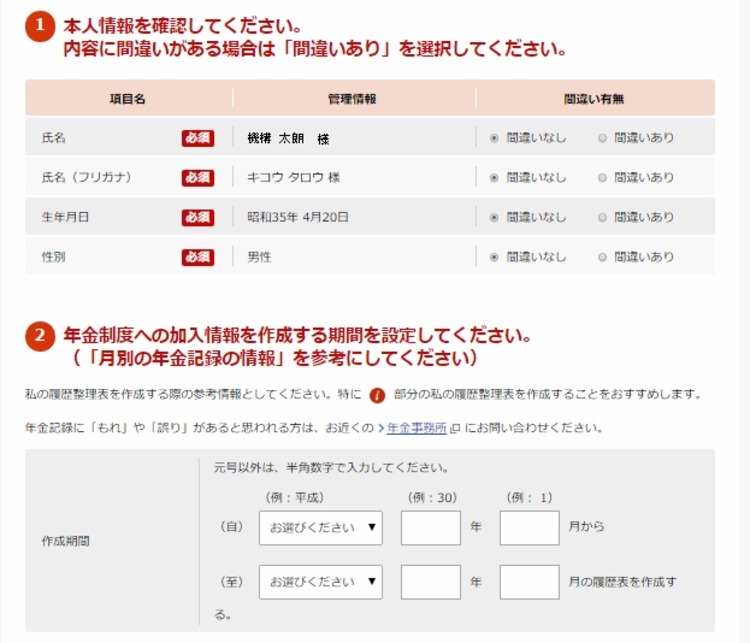Select 間違いなし for the 生年月日 row
750x643 pixels.
click(494, 218)
